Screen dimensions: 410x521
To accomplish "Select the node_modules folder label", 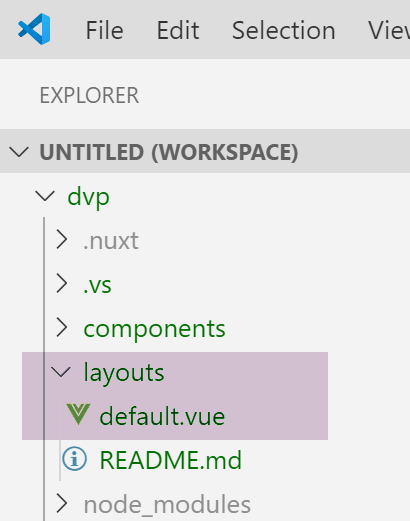I will (x=167, y=505).
